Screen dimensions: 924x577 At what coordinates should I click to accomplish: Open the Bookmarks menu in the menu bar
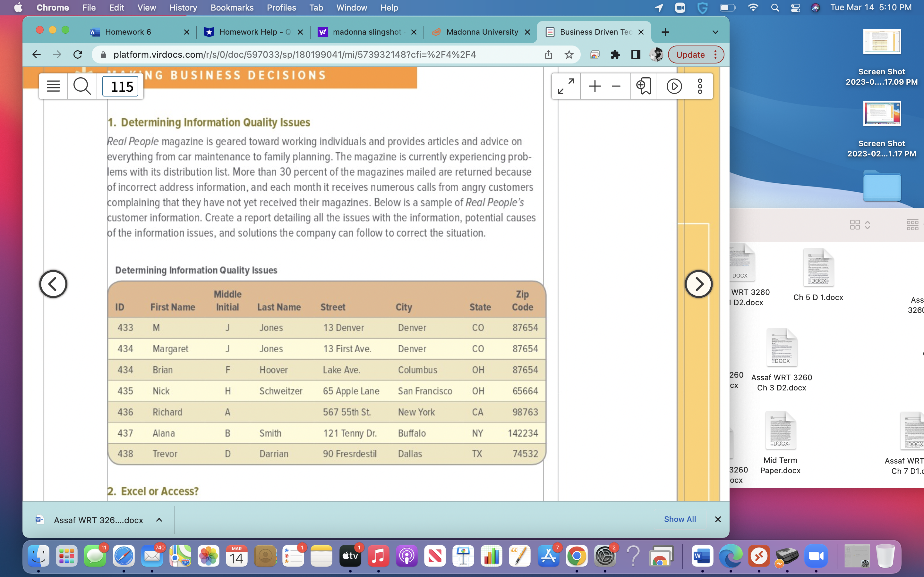pos(232,8)
